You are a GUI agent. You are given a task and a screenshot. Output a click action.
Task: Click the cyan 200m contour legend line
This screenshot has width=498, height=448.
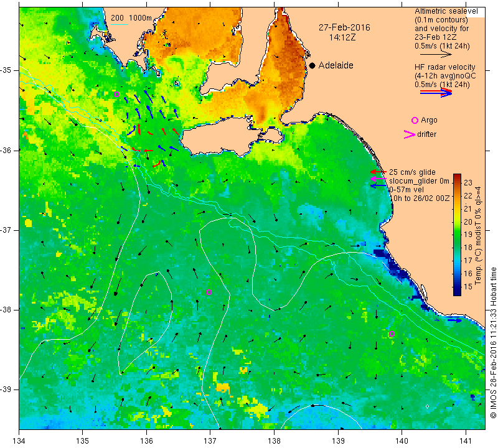tap(120, 24)
